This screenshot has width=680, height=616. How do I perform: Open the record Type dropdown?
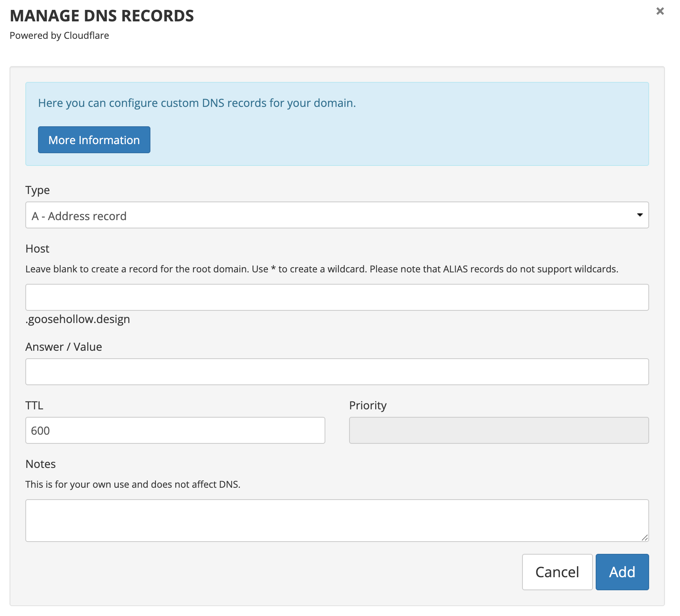(336, 215)
